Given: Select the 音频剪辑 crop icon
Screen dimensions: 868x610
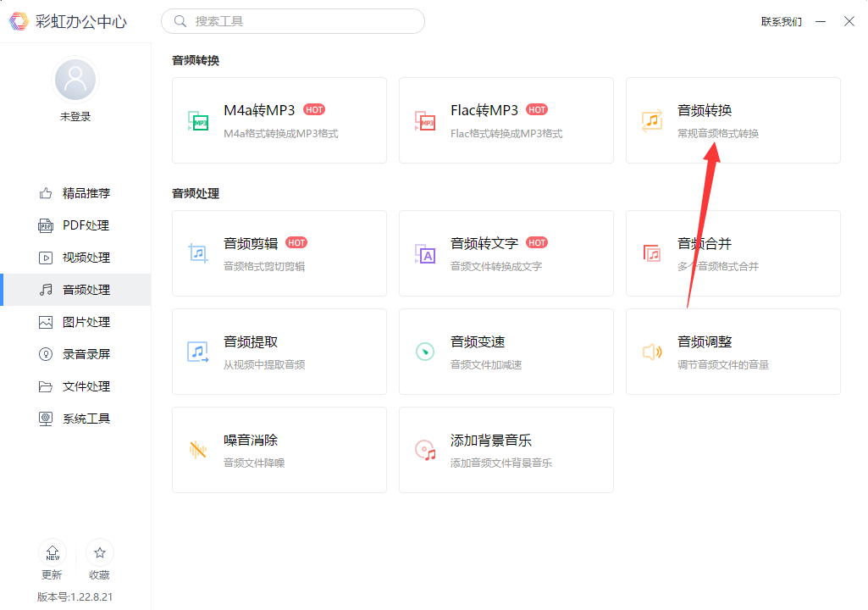Looking at the screenshot, I should pyautogui.click(x=198, y=253).
